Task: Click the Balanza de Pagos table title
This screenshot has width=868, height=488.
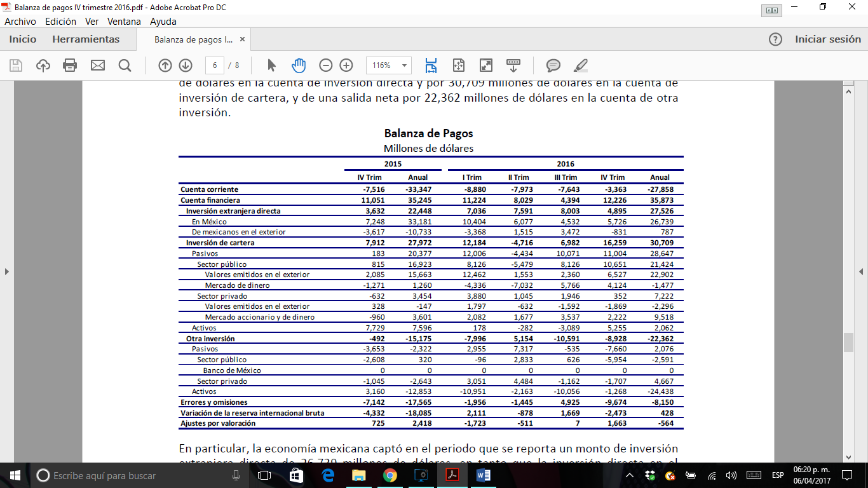Action: (429, 133)
